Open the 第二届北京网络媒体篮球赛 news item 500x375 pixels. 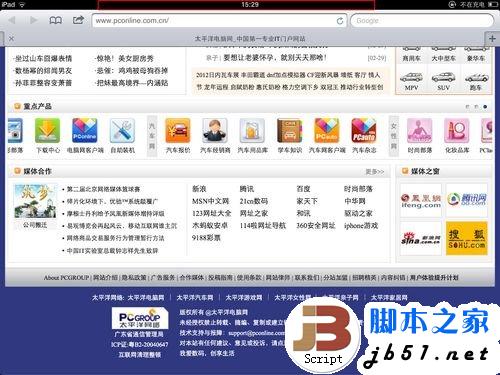click(103, 189)
